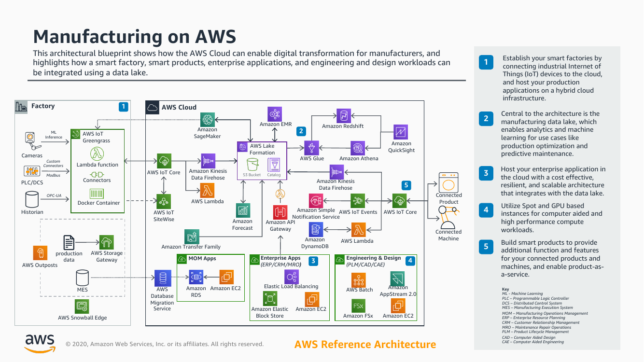Click the 'MOM Apps' group heading
The height and width of the screenshot is (362, 644).
tap(202, 259)
